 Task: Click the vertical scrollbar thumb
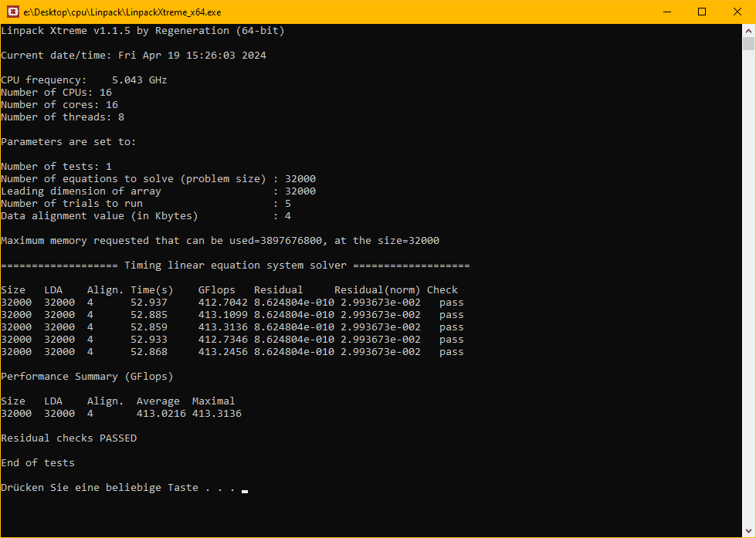click(x=748, y=43)
